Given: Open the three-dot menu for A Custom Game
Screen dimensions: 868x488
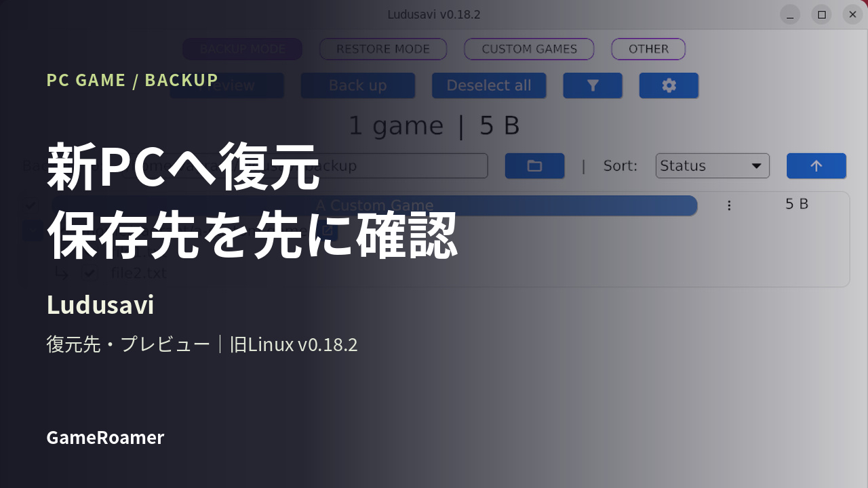Looking at the screenshot, I should point(729,205).
